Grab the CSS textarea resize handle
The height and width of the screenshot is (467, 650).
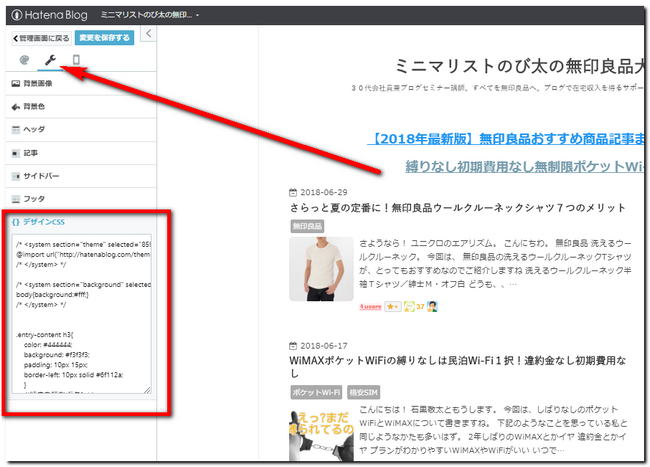148,390
